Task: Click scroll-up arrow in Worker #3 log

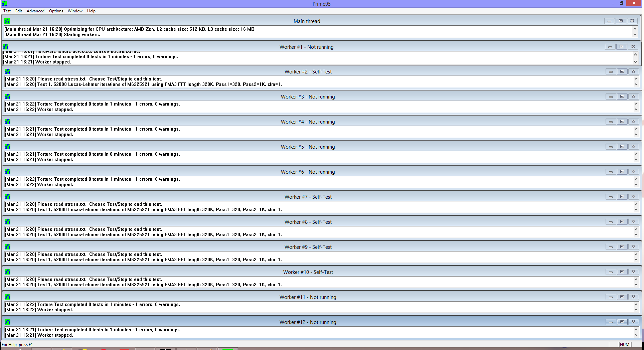Action: click(636, 104)
